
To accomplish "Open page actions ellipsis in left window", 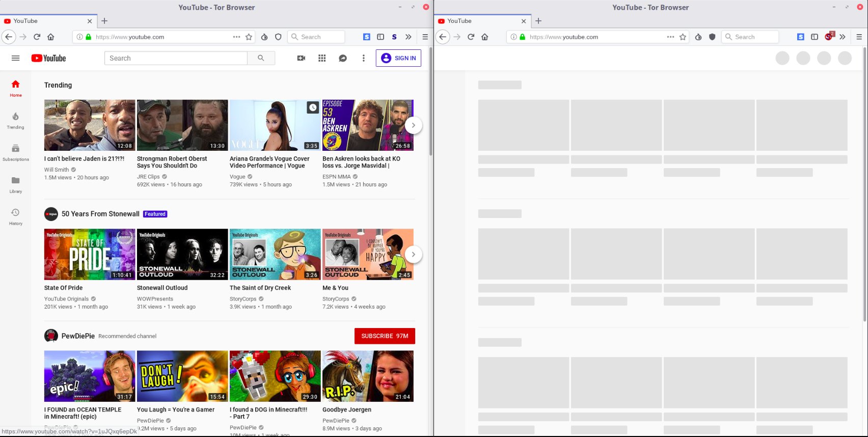I will click(x=236, y=37).
